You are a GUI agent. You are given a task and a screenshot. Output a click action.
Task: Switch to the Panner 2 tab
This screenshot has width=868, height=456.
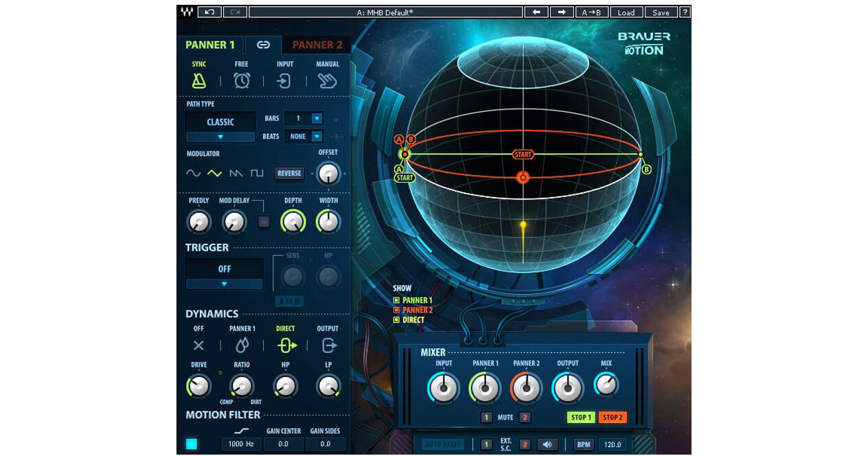pos(317,45)
